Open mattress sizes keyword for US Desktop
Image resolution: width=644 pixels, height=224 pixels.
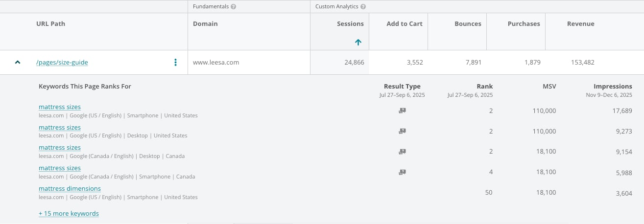[x=60, y=128]
